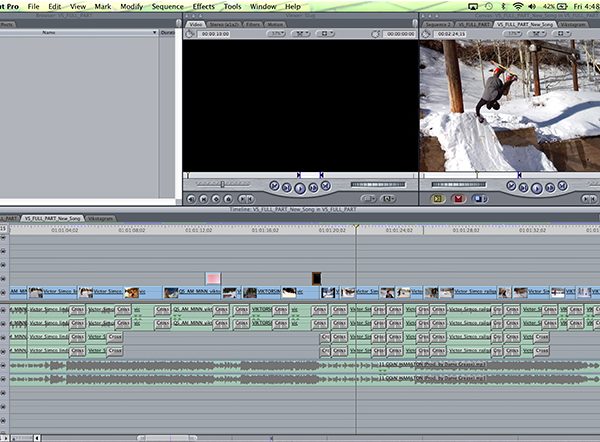This screenshot has height=442, width=600.
Task: Open the Sequence menu
Action: pyautogui.click(x=167, y=7)
